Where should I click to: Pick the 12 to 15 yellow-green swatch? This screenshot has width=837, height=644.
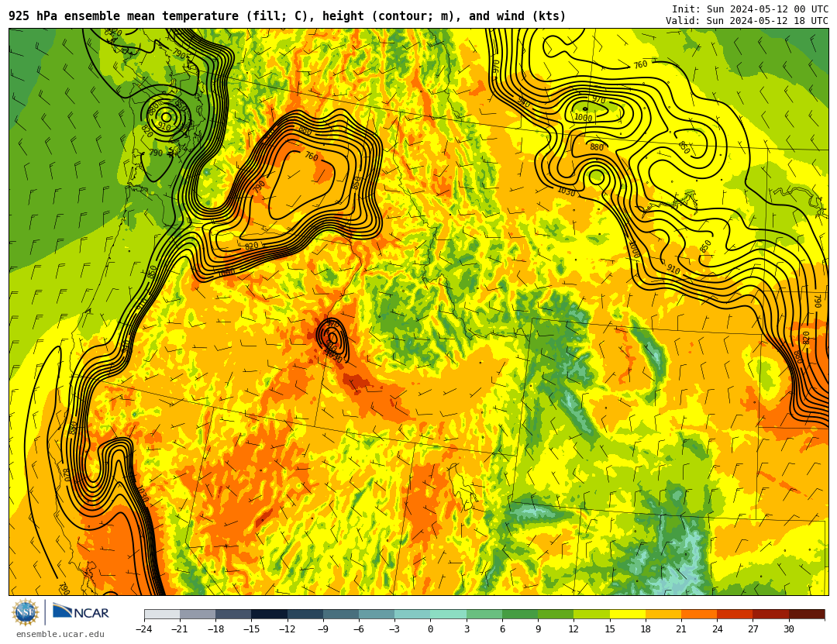tap(591, 614)
